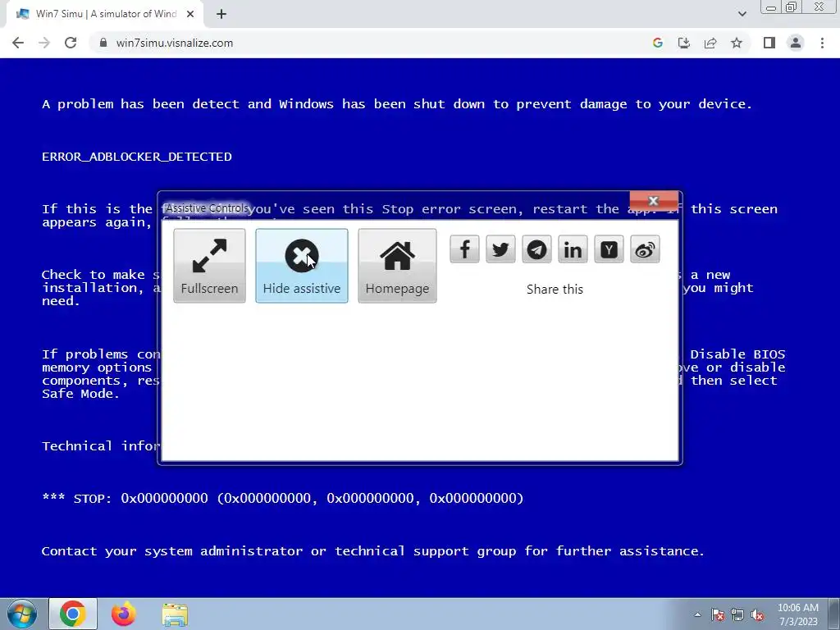Open Chrome's three-dot menu
Screen dimensions: 840x630
(822, 43)
